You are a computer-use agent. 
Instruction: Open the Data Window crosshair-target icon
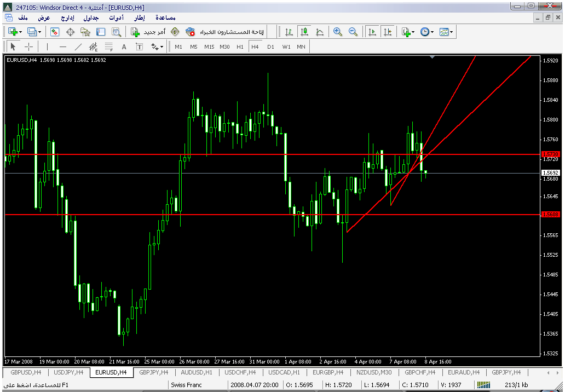click(70, 32)
